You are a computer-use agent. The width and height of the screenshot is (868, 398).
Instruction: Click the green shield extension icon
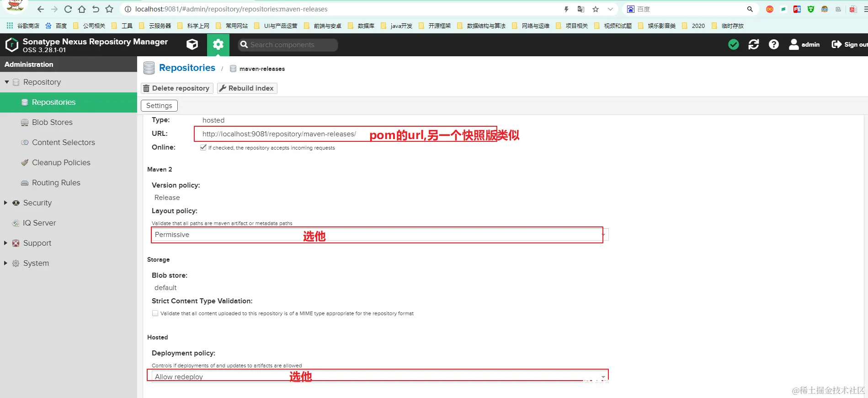coord(811,9)
